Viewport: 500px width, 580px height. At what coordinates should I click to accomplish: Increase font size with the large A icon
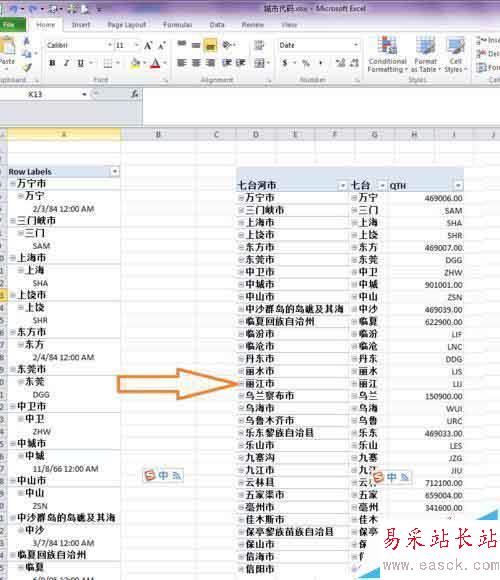148,45
